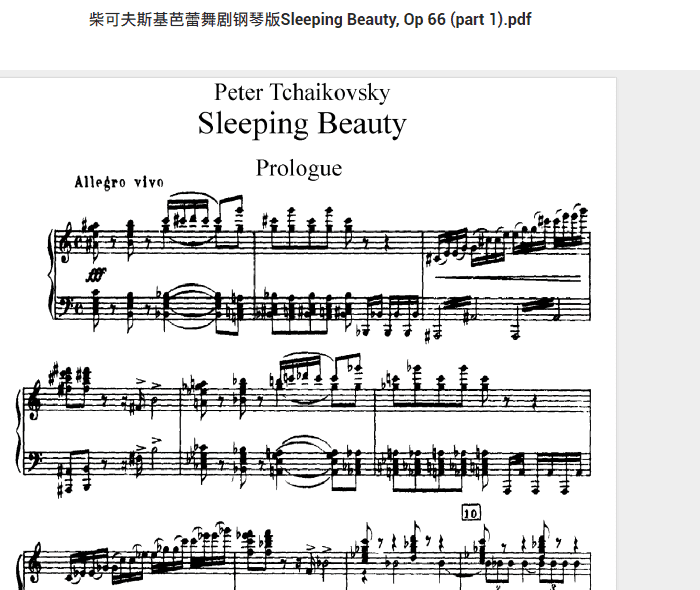Image resolution: width=700 pixels, height=590 pixels.
Task: Click the treble clef beside Allegro vivo
Action: point(64,242)
